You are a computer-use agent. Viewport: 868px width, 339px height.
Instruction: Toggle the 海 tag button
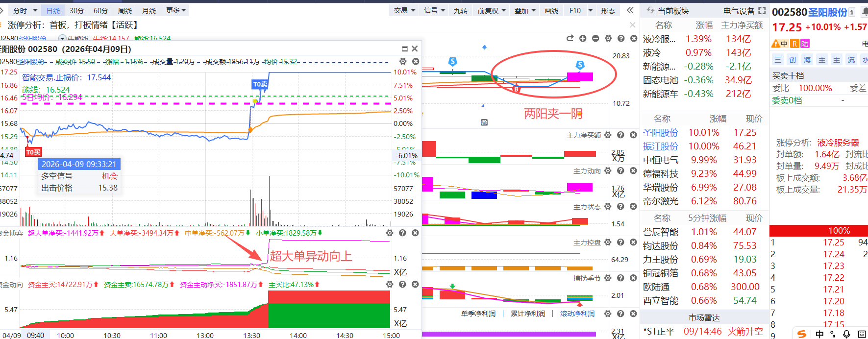pos(807,60)
